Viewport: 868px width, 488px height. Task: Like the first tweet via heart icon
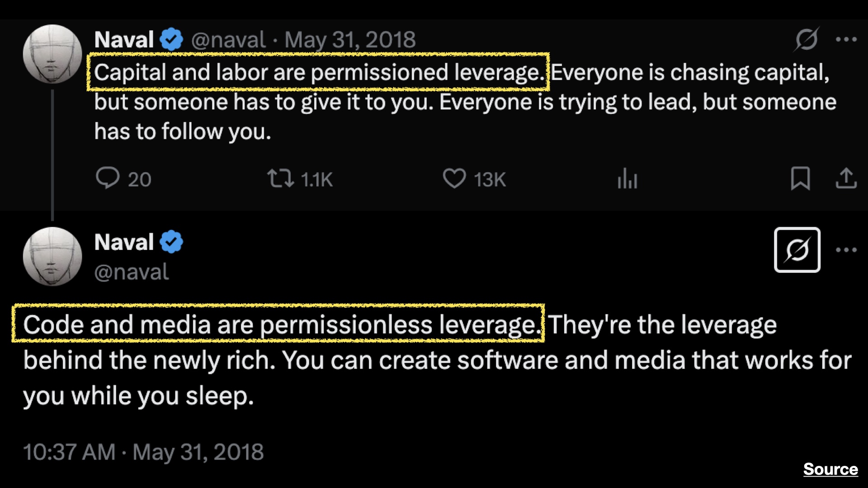click(454, 178)
